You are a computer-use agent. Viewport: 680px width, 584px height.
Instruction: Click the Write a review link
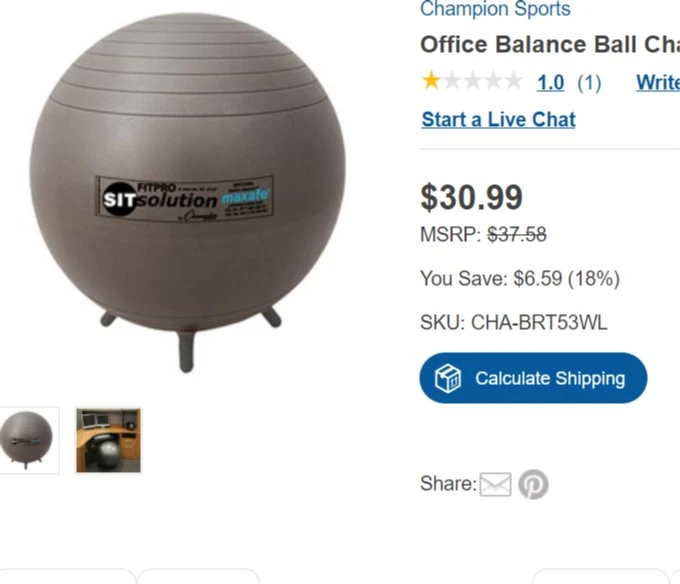[x=658, y=82]
